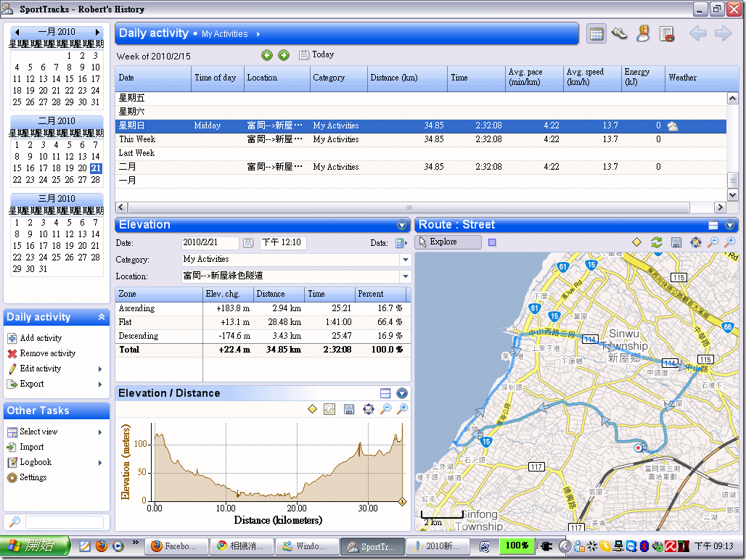
Task: Click Add activity in the sidebar
Action: click(x=41, y=338)
